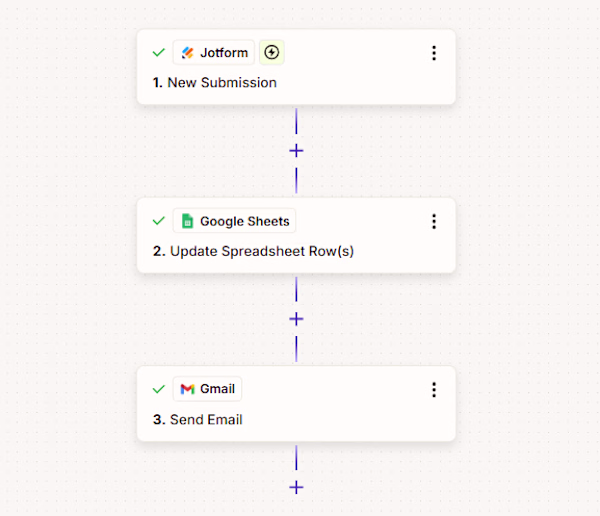Image resolution: width=600 pixels, height=516 pixels.
Task: Open the Jotform step three-dot menu
Action: point(434,53)
